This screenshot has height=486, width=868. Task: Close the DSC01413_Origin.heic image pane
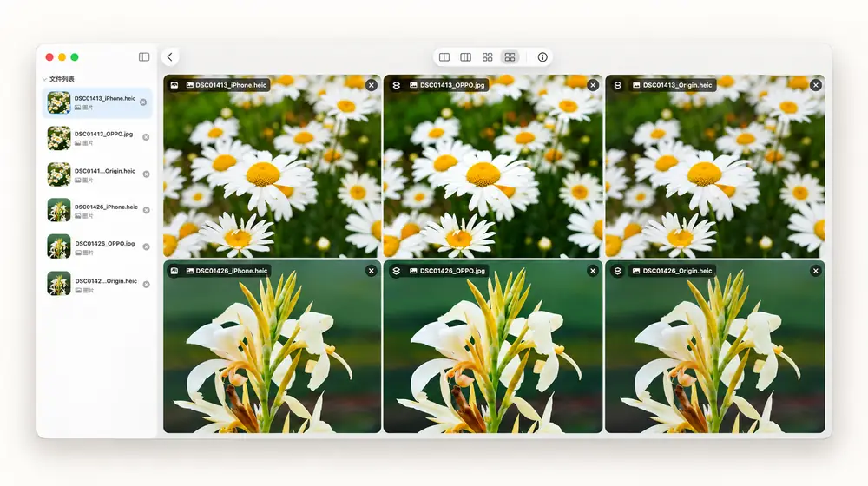click(x=815, y=85)
